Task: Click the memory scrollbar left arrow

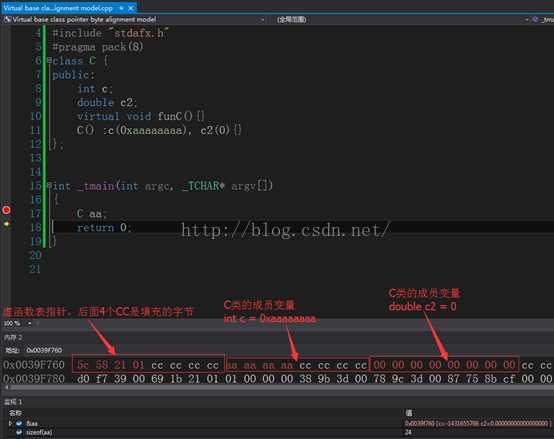Action: click(6, 388)
